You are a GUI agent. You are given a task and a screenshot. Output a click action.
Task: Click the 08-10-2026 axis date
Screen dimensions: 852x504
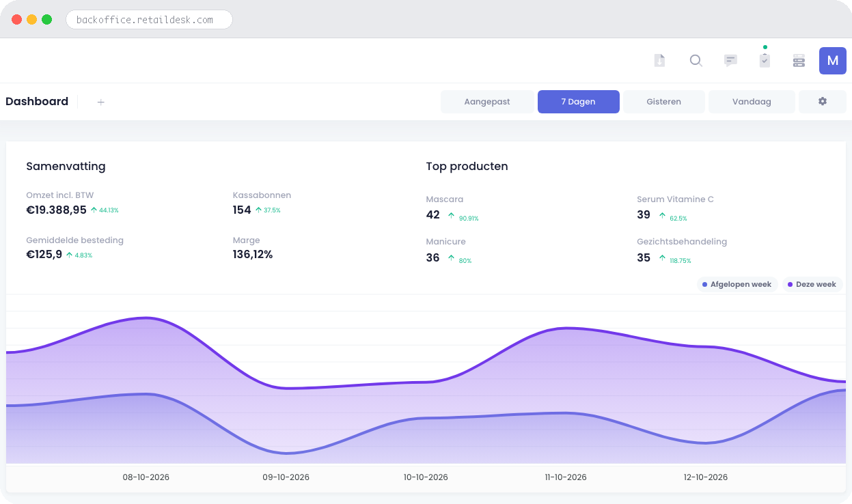click(146, 477)
